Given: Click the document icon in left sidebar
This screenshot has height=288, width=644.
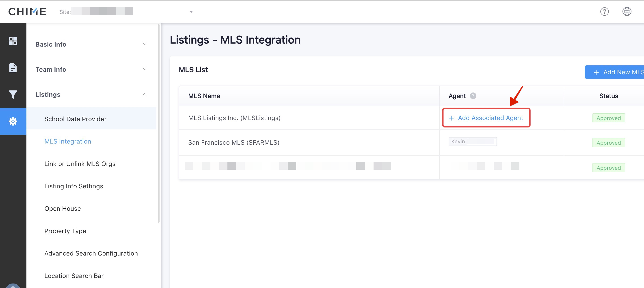Looking at the screenshot, I should (13, 68).
